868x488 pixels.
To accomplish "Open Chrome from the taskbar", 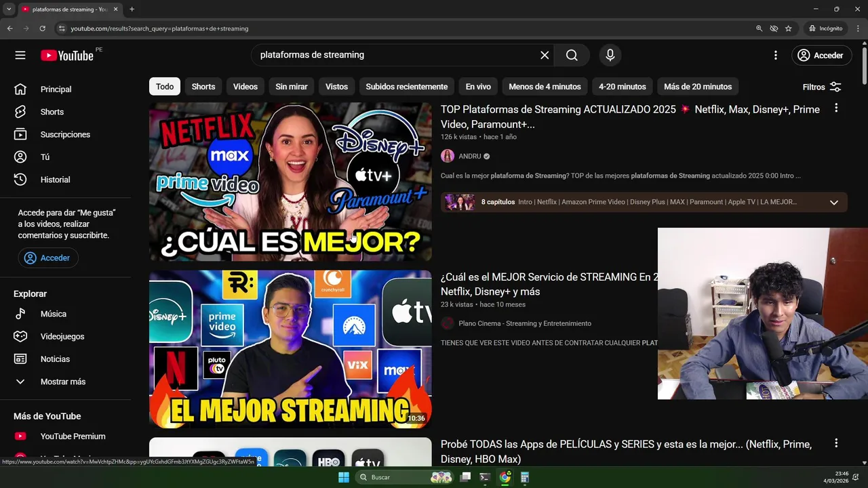I will pos(505,477).
